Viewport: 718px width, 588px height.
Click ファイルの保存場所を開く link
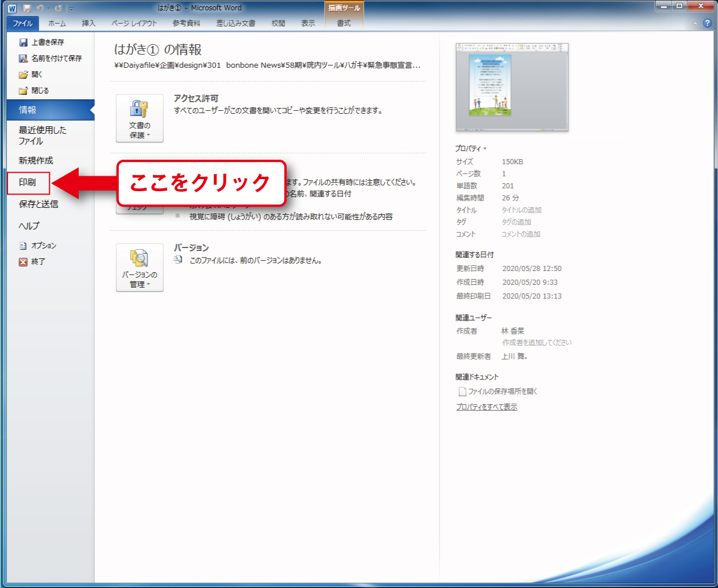pos(503,392)
